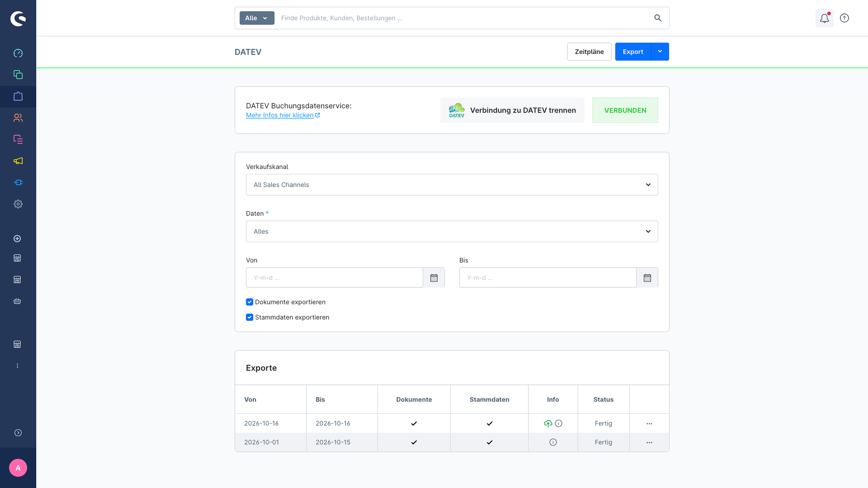
Task: Open the Daten dropdown showing Alles
Action: click(452, 231)
